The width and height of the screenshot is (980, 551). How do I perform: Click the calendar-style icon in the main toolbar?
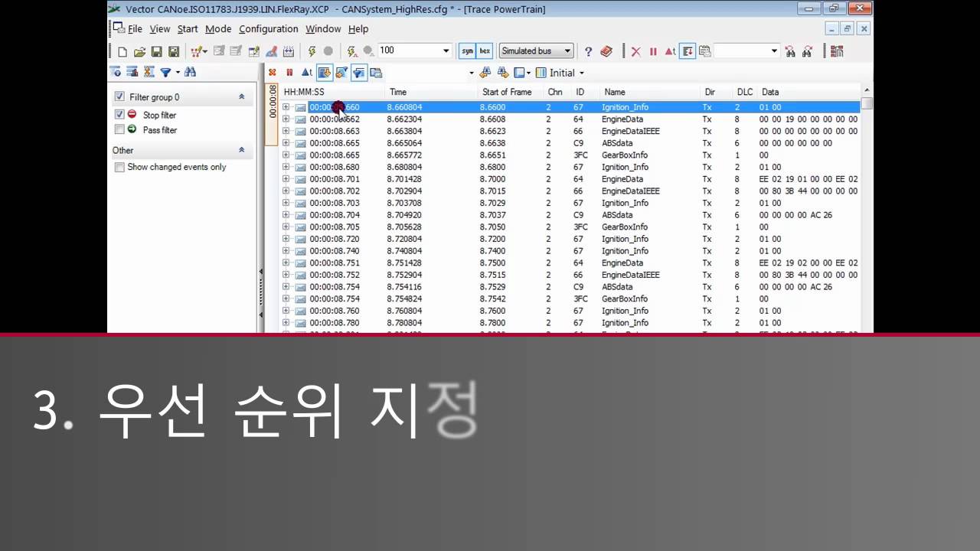289,51
